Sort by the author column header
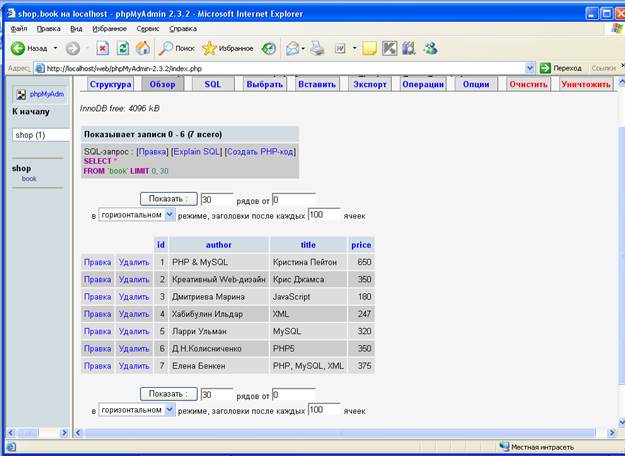This screenshot has height=456, width=625. point(218,245)
